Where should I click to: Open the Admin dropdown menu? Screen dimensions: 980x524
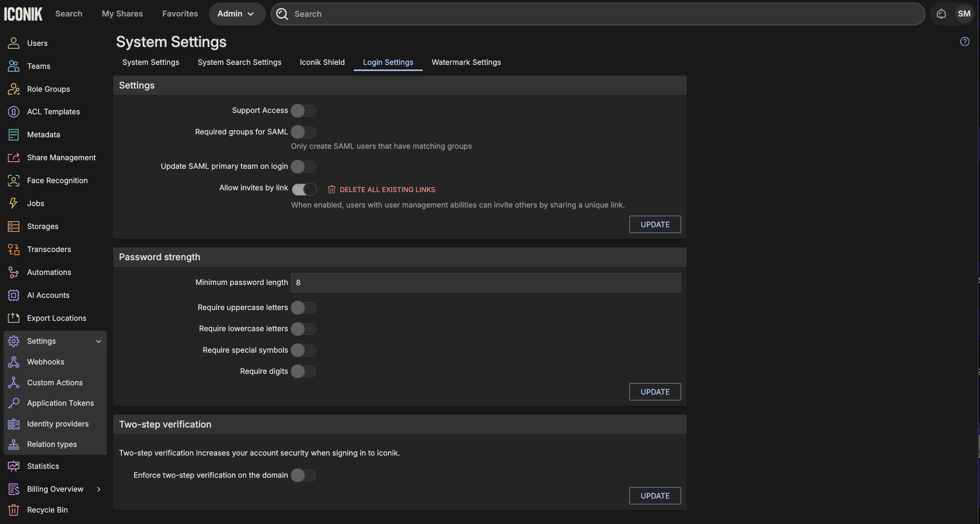[236, 14]
